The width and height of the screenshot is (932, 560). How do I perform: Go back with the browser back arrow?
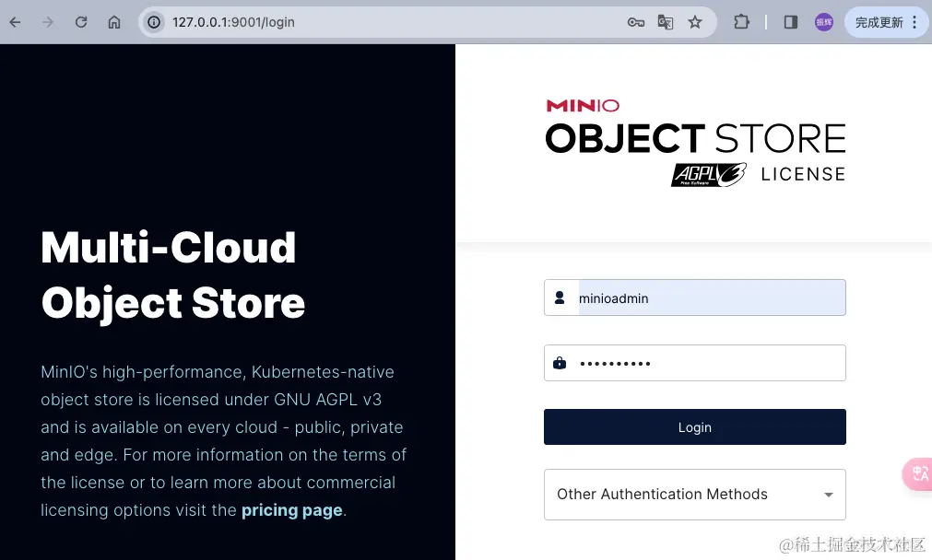15,23
